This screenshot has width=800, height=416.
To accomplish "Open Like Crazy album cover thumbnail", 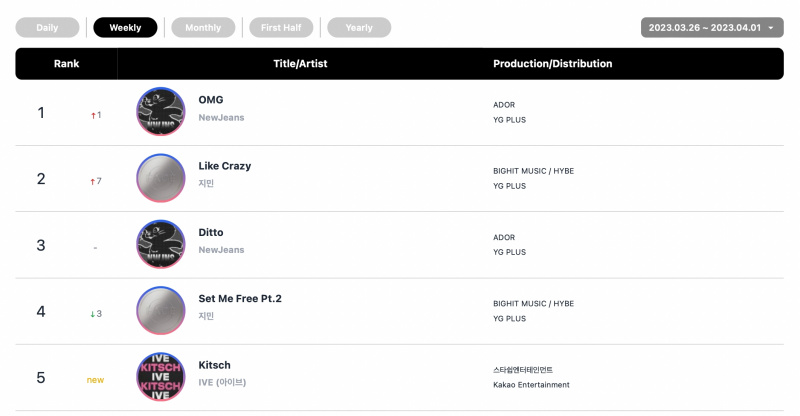I will [x=161, y=178].
